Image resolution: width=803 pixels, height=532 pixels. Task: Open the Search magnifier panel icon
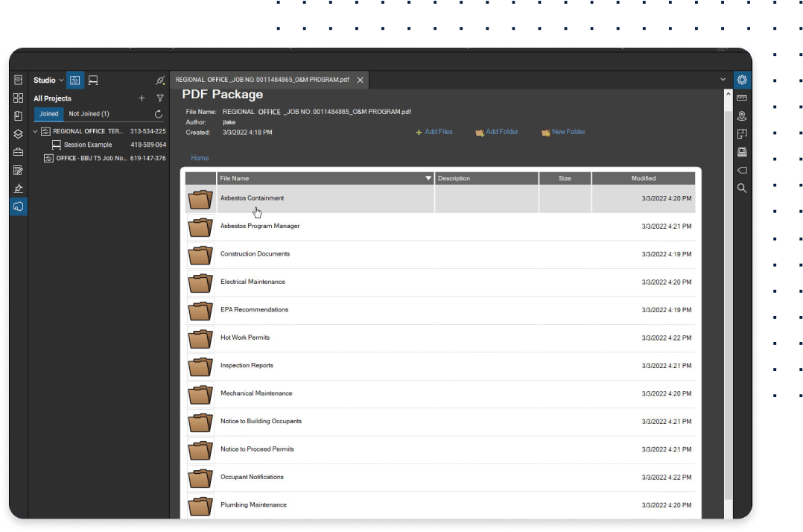click(x=742, y=189)
